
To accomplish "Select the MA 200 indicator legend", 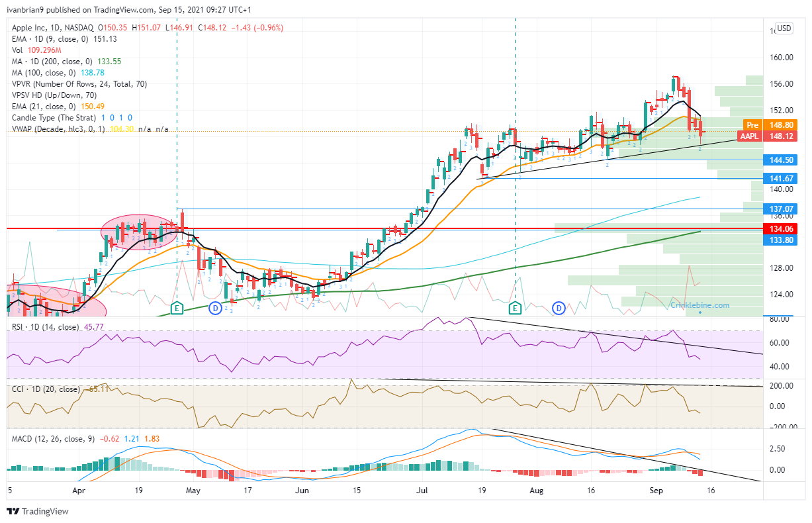I will [x=66, y=62].
